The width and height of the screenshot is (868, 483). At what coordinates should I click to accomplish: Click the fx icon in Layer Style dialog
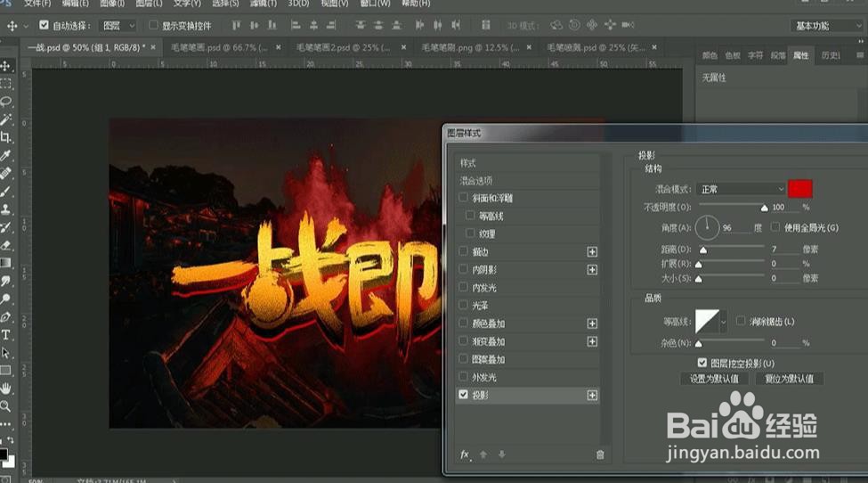(x=465, y=454)
